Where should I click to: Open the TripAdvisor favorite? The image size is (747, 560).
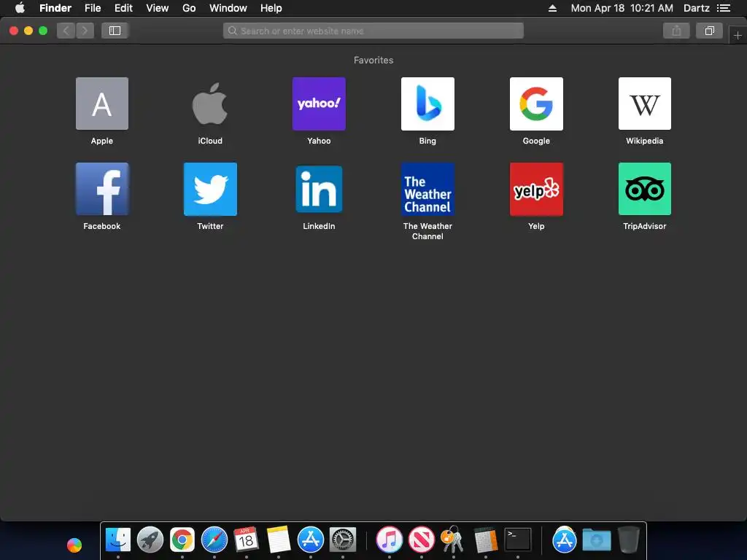coord(645,189)
